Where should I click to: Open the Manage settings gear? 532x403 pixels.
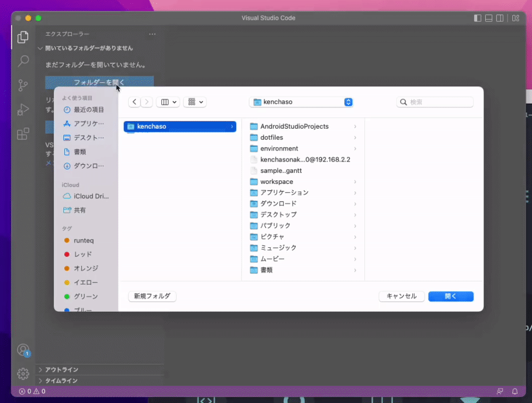pyautogui.click(x=23, y=374)
